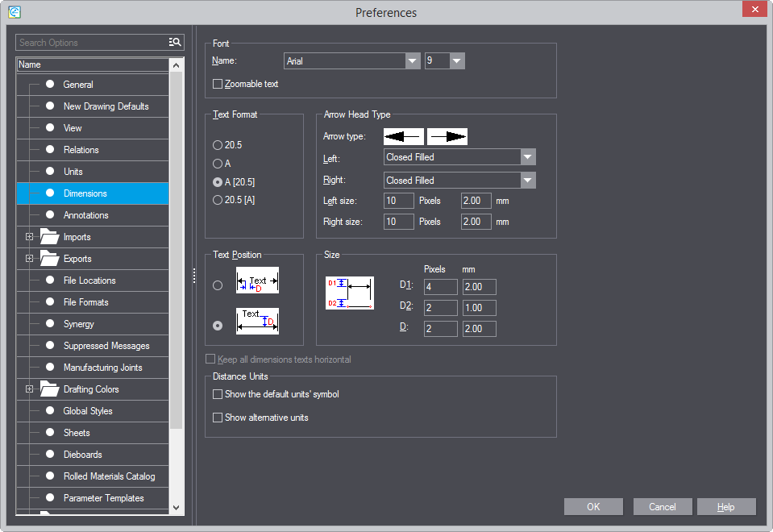Screen dimensions: 773x532
Task: Click the Exports folder icon
Action: 49,259
